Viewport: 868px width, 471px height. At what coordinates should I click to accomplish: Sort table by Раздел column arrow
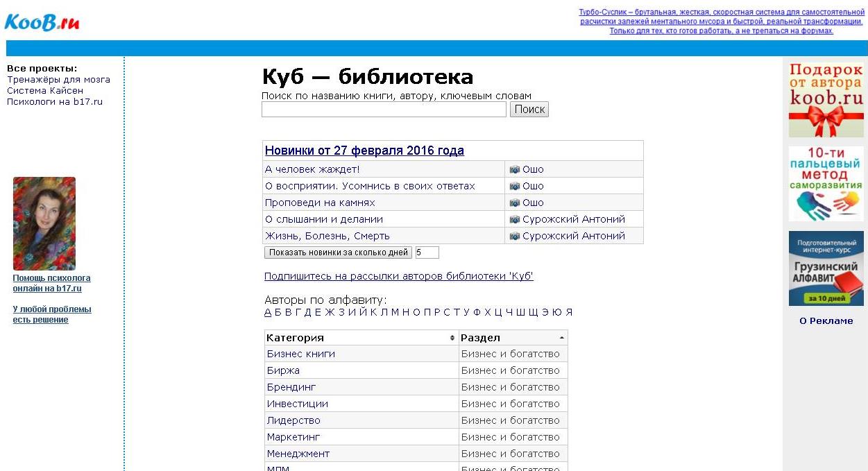[x=561, y=338]
